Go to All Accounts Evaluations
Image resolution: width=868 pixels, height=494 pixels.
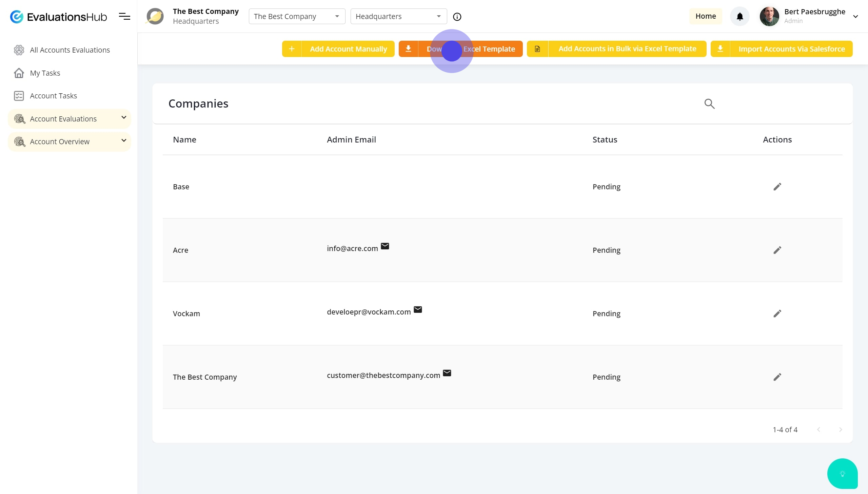(x=70, y=50)
